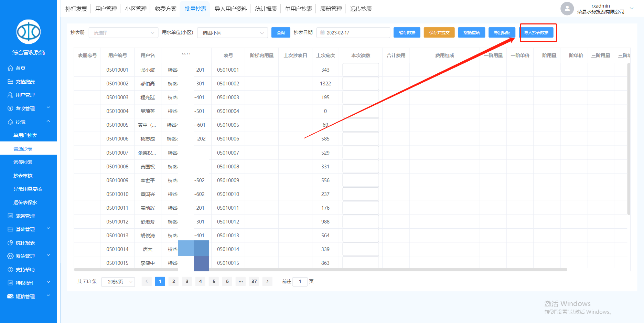
Task: Click the home icon beside 首页
Action: [x=10, y=68]
